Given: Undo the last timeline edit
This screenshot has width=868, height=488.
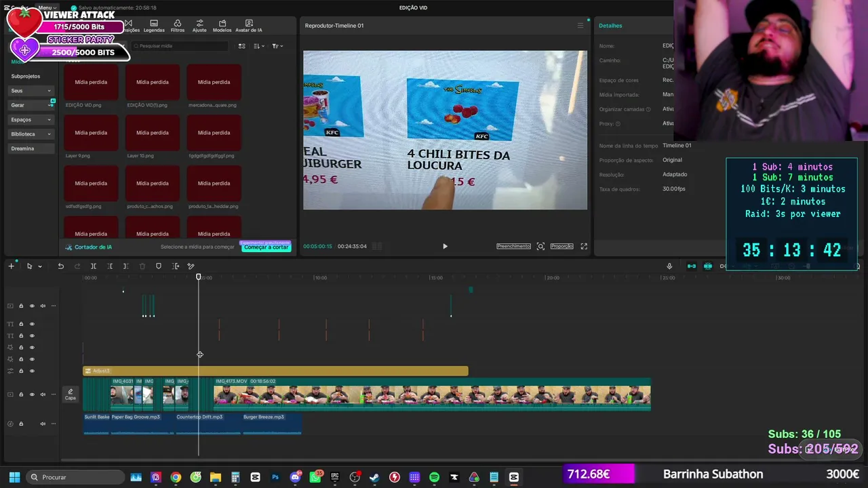Looking at the screenshot, I should pyautogui.click(x=60, y=266).
